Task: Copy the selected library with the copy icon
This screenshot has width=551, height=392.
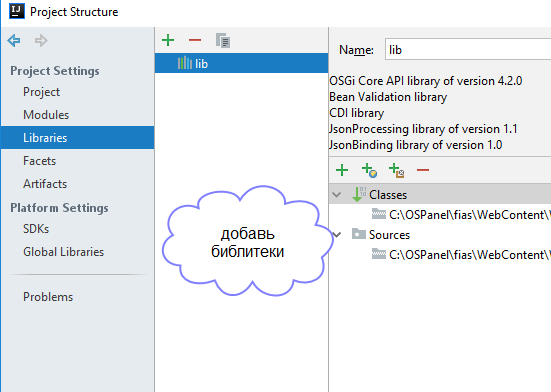Action: [x=223, y=40]
